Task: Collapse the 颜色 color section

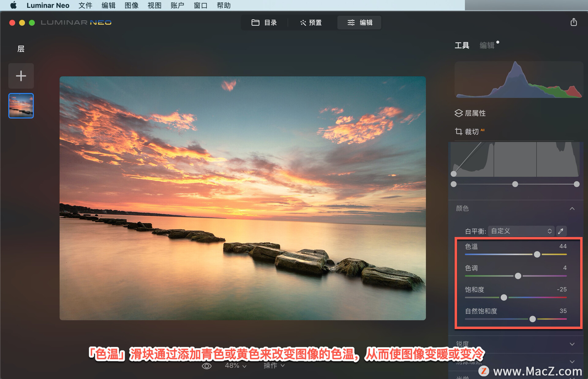Action: [x=572, y=209]
